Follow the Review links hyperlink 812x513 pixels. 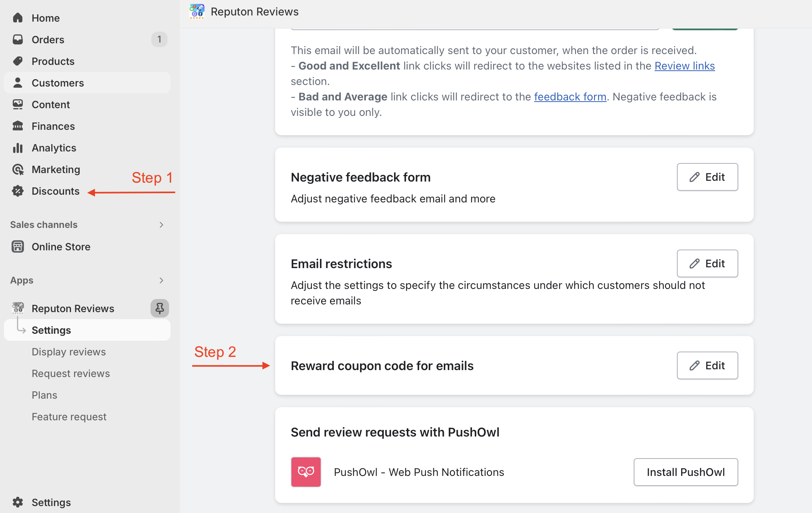[684, 66]
